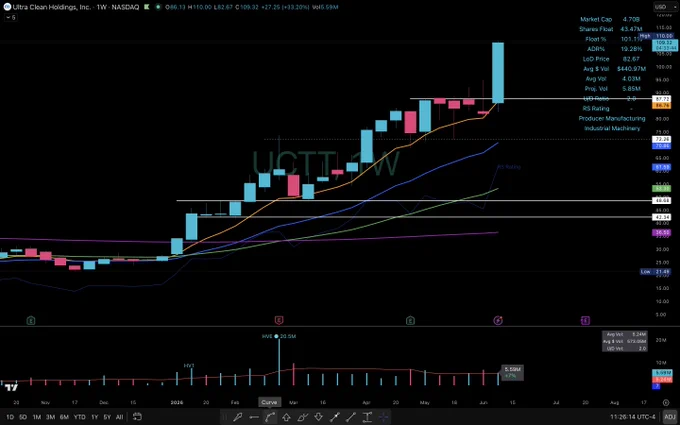Click the Proj. Vol 5.85M value

[631, 88]
